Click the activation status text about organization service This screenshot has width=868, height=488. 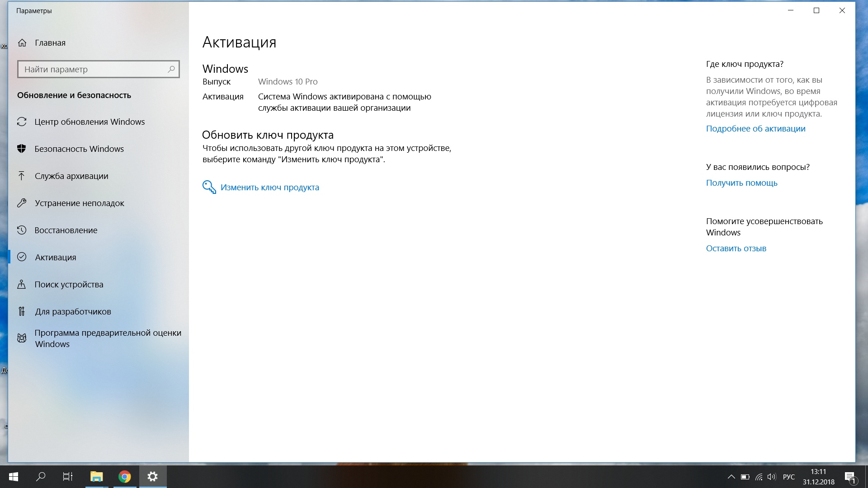(344, 102)
